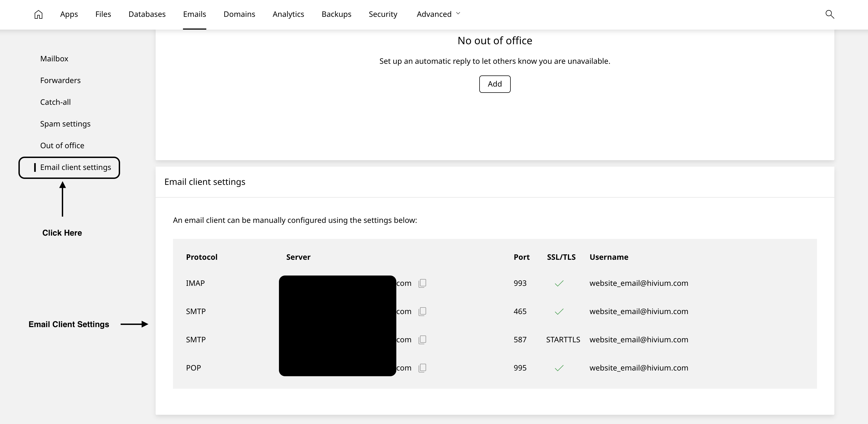
Task: Open Forwarders in the sidebar
Action: pyautogui.click(x=60, y=80)
